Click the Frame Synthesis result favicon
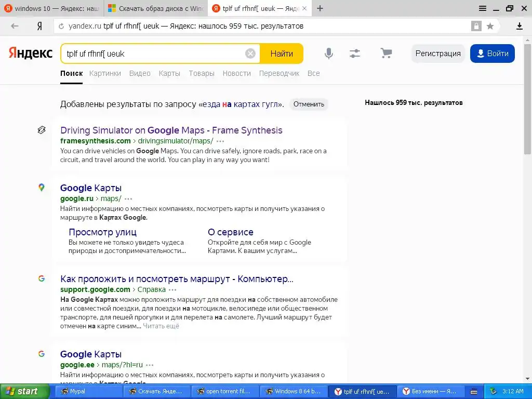Screen dimensions: 532x399 tap(42, 130)
